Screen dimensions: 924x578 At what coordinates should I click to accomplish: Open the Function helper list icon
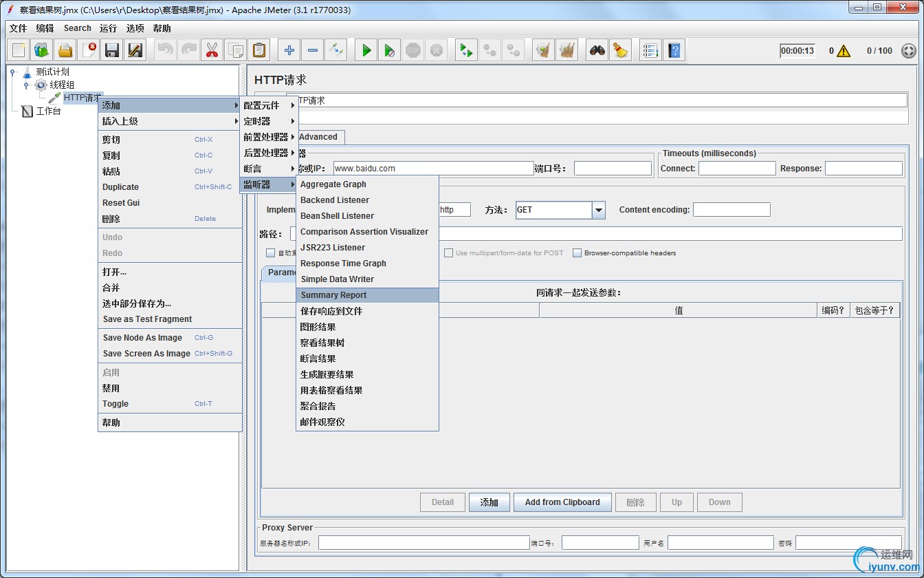click(x=651, y=50)
